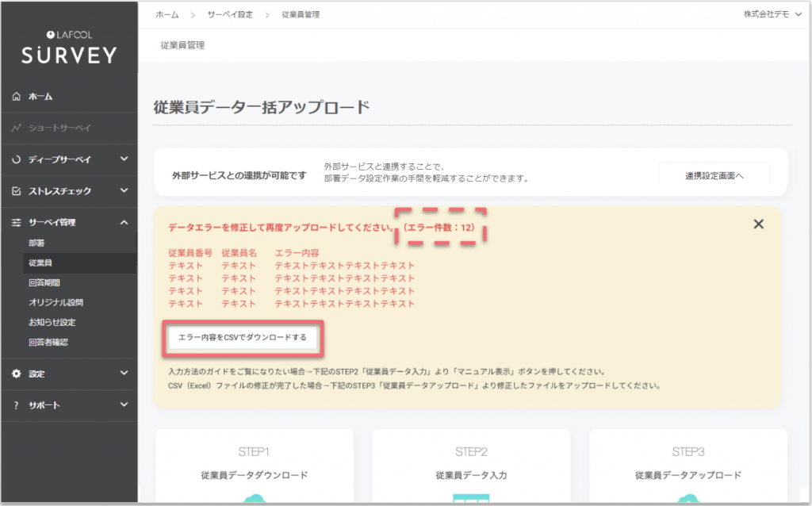Expand the ストレスチェック menu chevron
The width and height of the screenshot is (812, 506).
tap(124, 191)
